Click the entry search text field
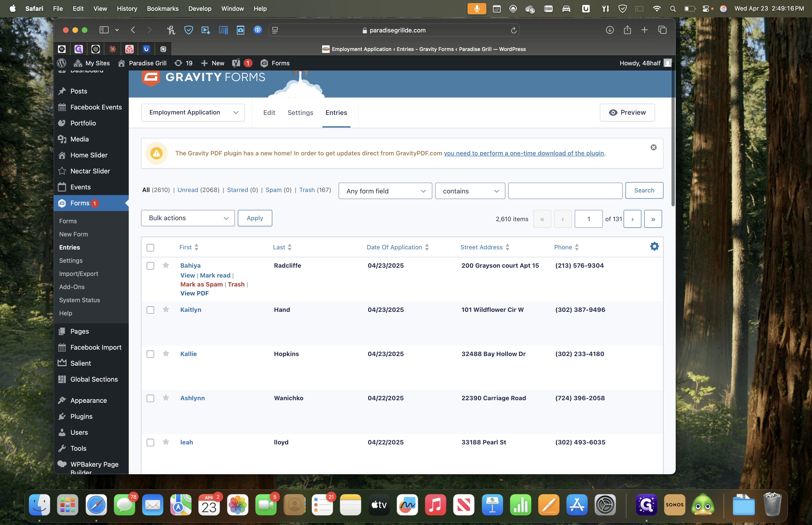The height and width of the screenshot is (525, 812). coord(565,191)
